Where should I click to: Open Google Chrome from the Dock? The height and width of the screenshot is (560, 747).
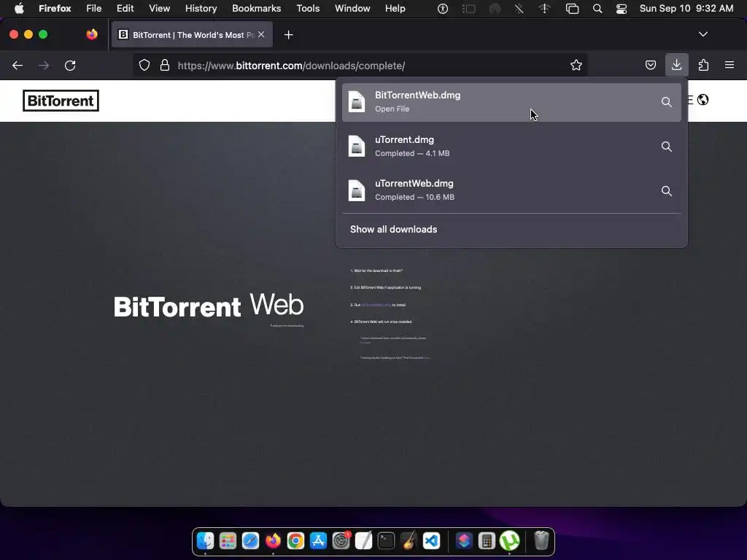[295, 541]
